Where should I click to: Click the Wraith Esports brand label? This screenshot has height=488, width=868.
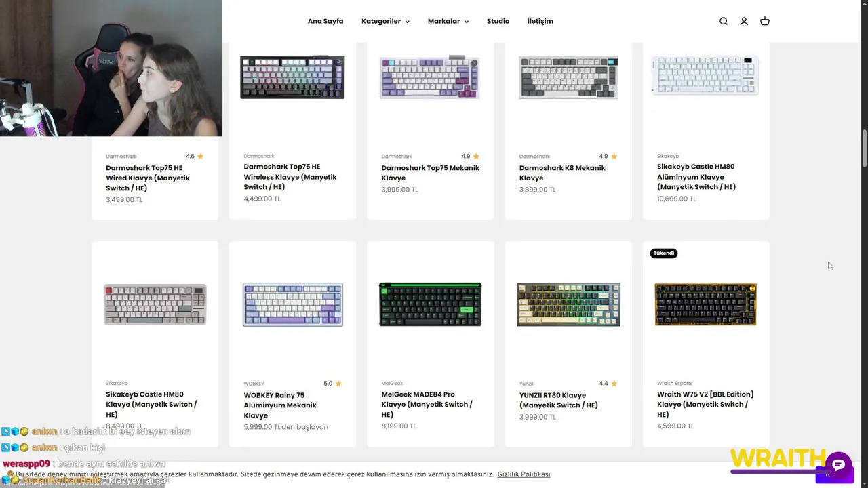[x=675, y=384]
